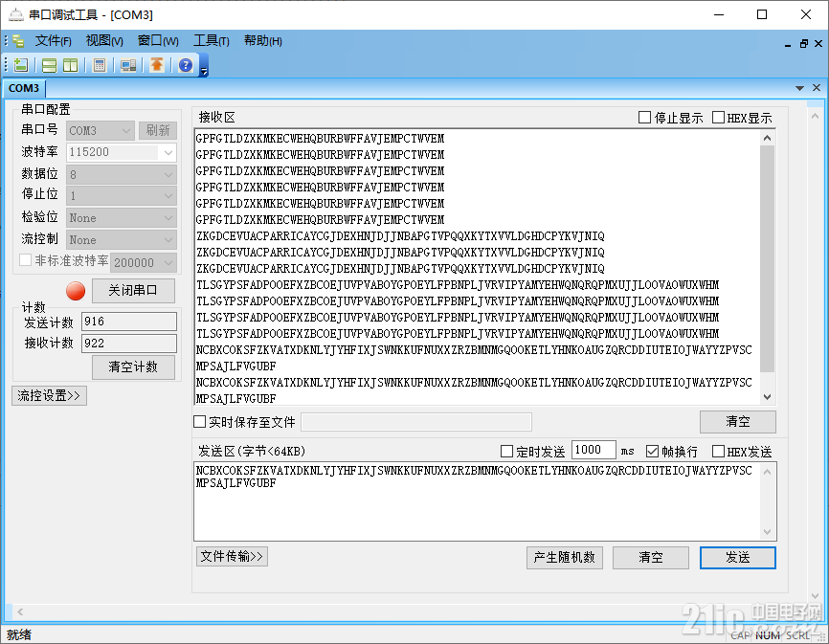The height and width of the screenshot is (644, 829).
Task: Click the orange always-on-top arrow icon
Action: pyautogui.click(x=156, y=65)
